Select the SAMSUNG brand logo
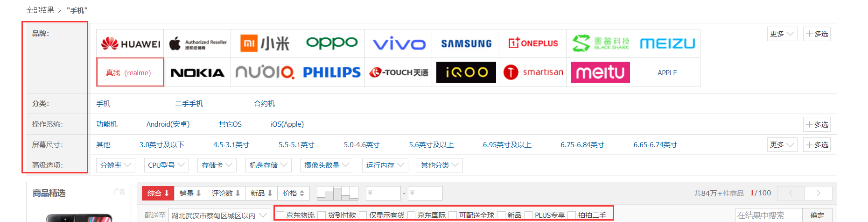 (466, 43)
